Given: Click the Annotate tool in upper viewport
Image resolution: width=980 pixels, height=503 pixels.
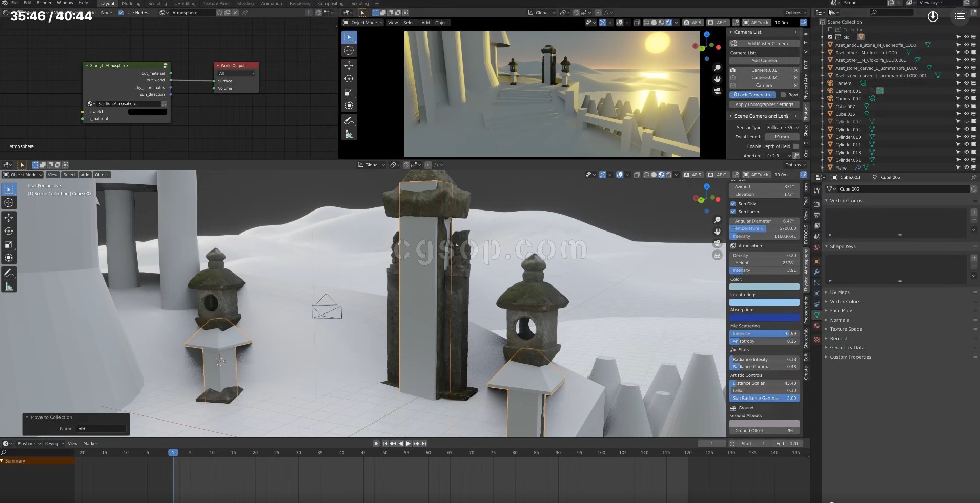Looking at the screenshot, I should 349,121.
